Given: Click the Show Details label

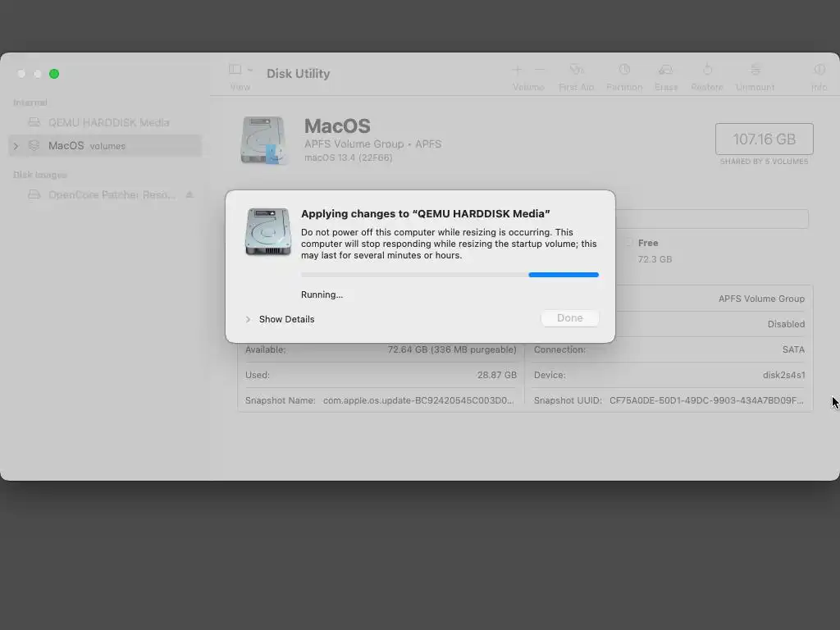Looking at the screenshot, I should [286, 319].
